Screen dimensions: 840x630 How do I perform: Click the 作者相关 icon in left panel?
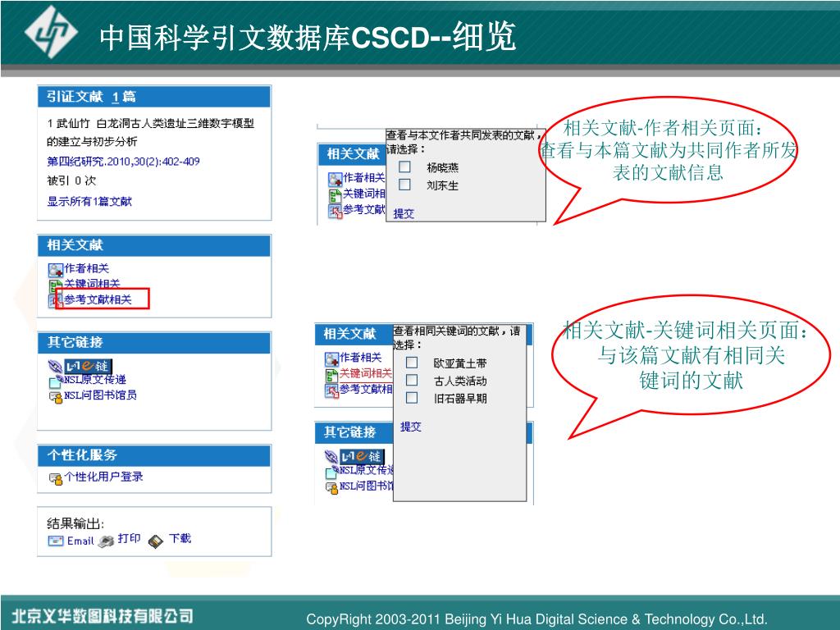coord(55,269)
